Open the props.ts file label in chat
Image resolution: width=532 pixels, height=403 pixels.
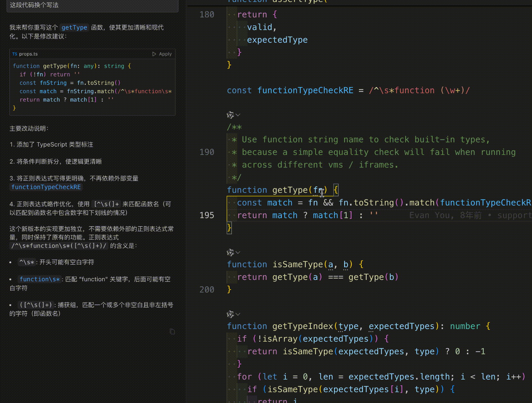[x=25, y=54]
